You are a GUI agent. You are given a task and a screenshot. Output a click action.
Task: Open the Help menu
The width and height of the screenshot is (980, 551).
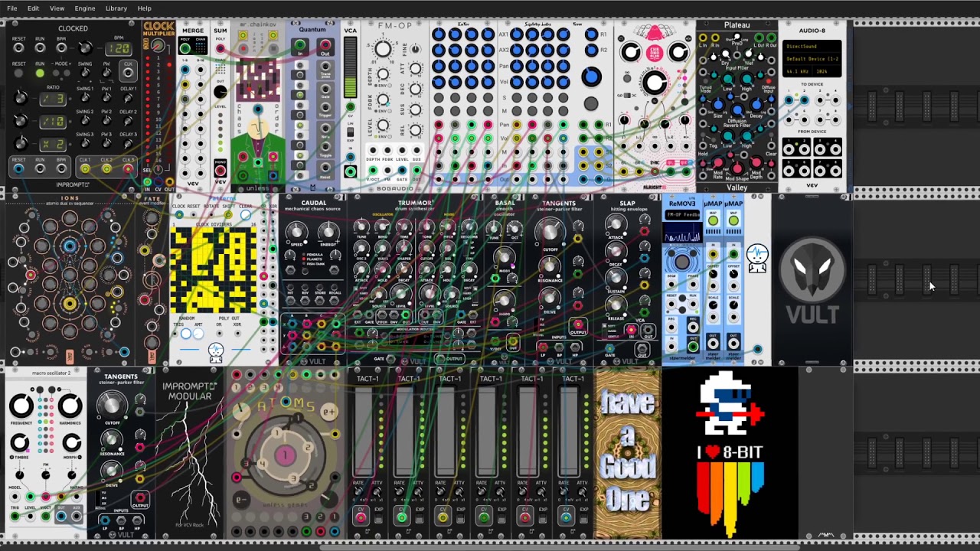[144, 8]
